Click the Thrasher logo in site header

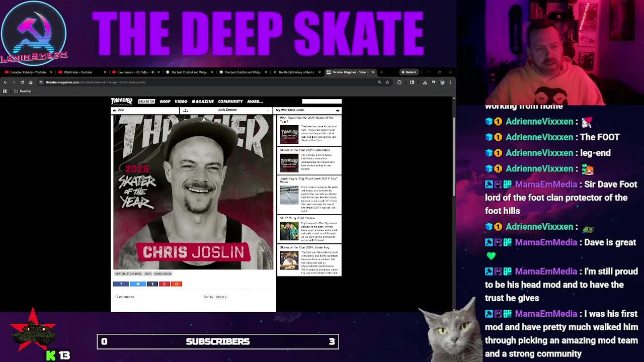tap(122, 101)
